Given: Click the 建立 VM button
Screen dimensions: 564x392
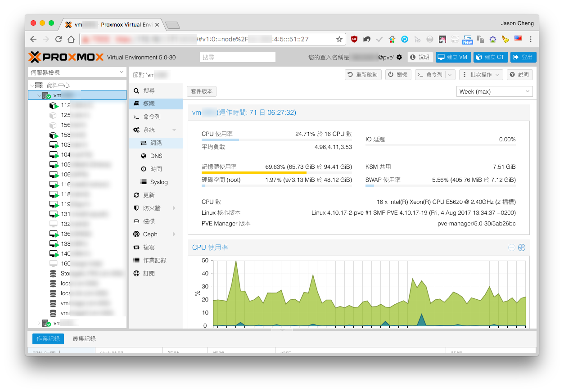Looking at the screenshot, I should [453, 57].
